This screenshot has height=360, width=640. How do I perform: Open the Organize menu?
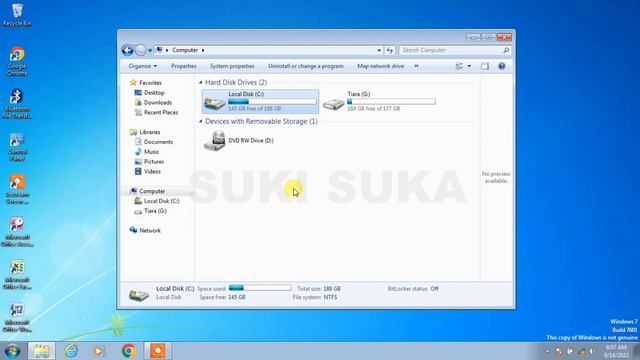(x=142, y=66)
